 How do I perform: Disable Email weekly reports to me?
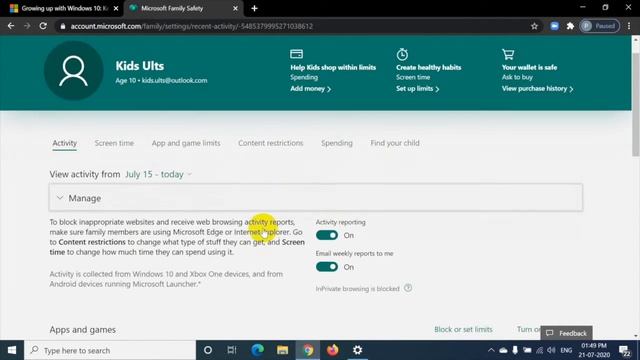point(327,267)
